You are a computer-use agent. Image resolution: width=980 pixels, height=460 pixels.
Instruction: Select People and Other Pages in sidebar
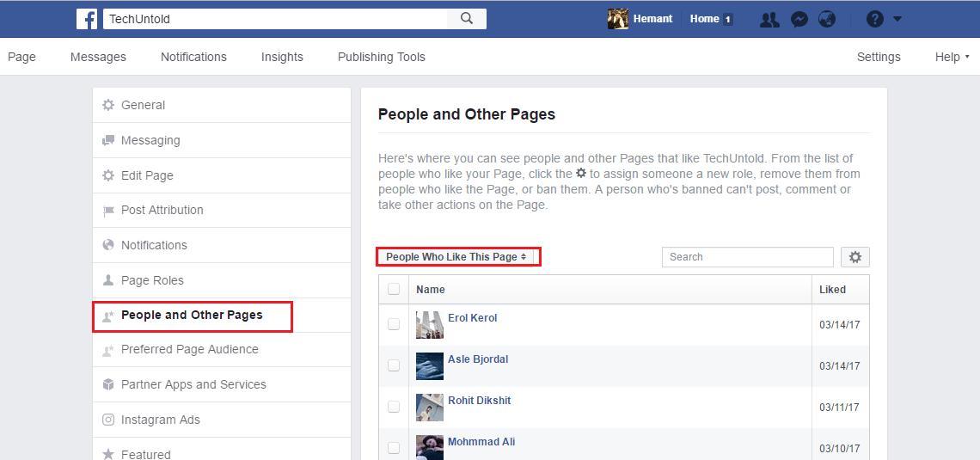[222, 315]
